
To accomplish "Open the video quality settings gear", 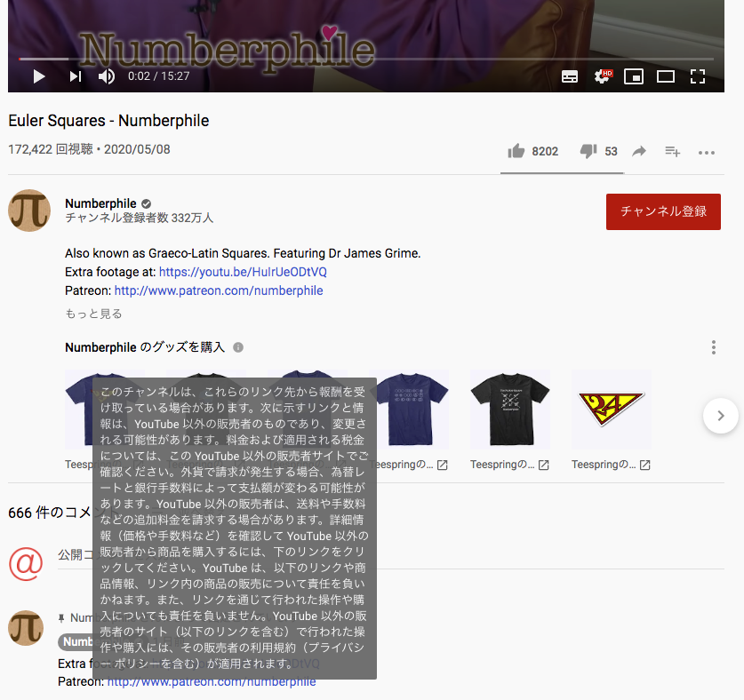I will 602,76.
